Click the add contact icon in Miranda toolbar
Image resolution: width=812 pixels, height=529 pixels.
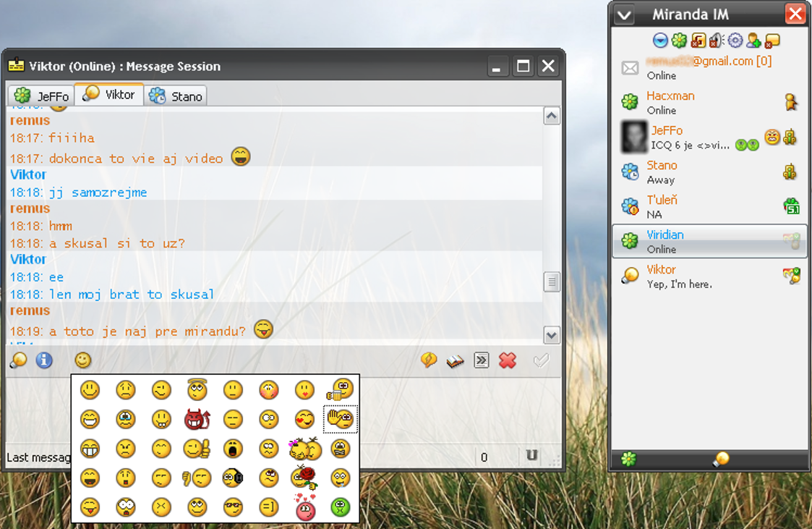coord(753,40)
